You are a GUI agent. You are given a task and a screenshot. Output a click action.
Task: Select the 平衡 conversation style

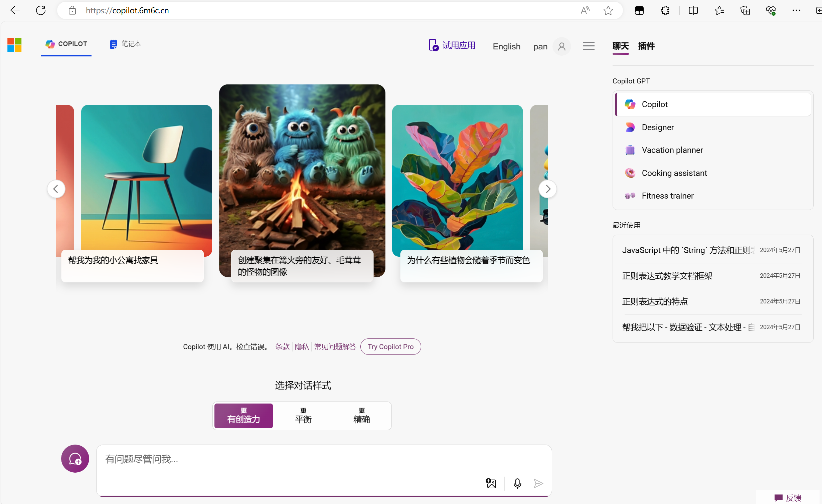tap(303, 416)
